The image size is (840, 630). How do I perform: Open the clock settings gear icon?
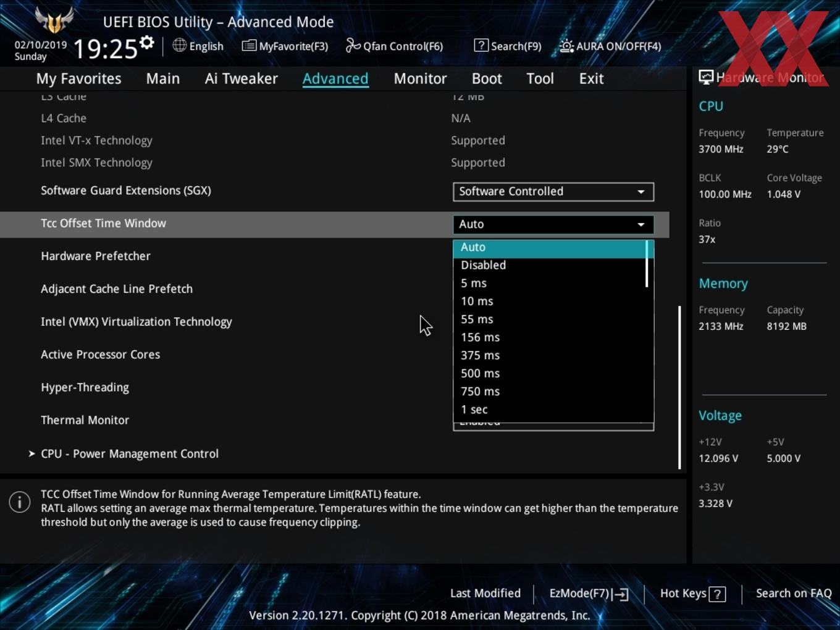pyautogui.click(x=146, y=43)
